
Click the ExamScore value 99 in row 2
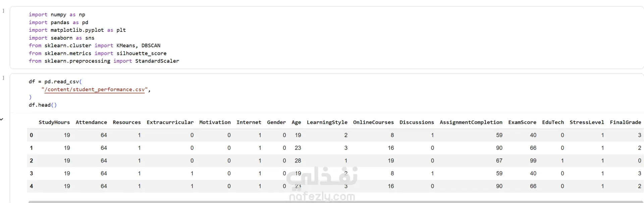(x=533, y=161)
